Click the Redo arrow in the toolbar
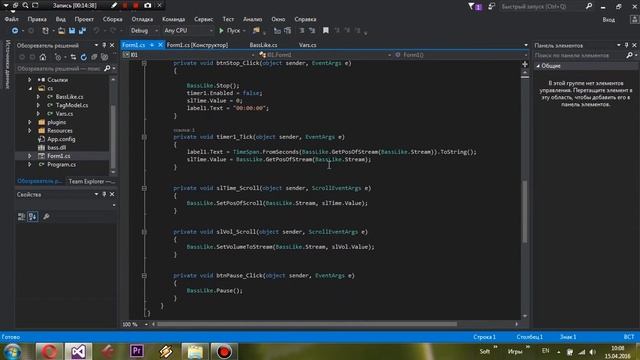The height and width of the screenshot is (360, 640). pyautogui.click(x=113, y=31)
